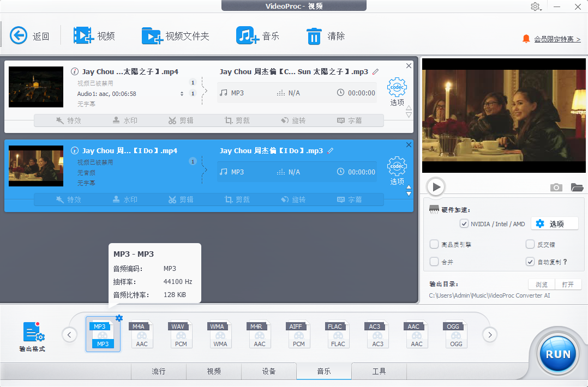Open 剪裁 crop tool for 太陽之子 item
The height and width of the screenshot is (387, 588).
tap(237, 120)
